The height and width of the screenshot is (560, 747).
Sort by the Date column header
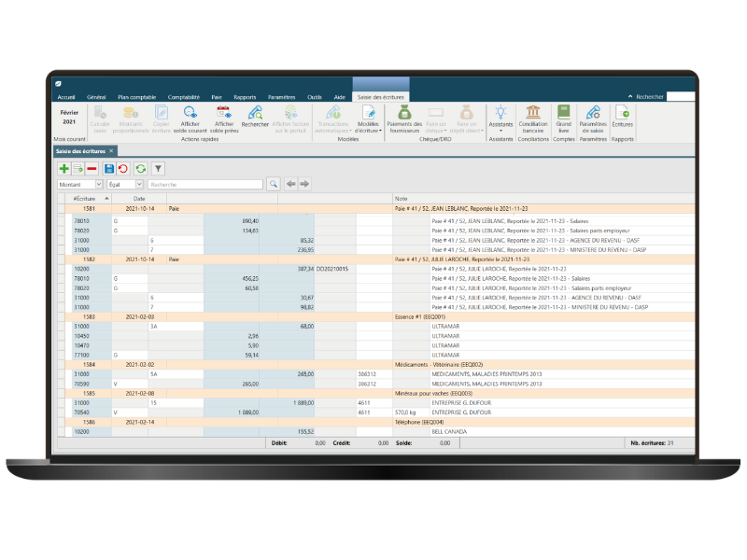tap(139, 199)
